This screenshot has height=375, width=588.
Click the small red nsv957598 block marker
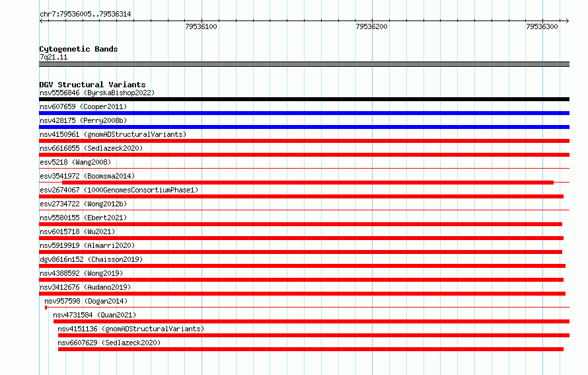coord(46,308)
